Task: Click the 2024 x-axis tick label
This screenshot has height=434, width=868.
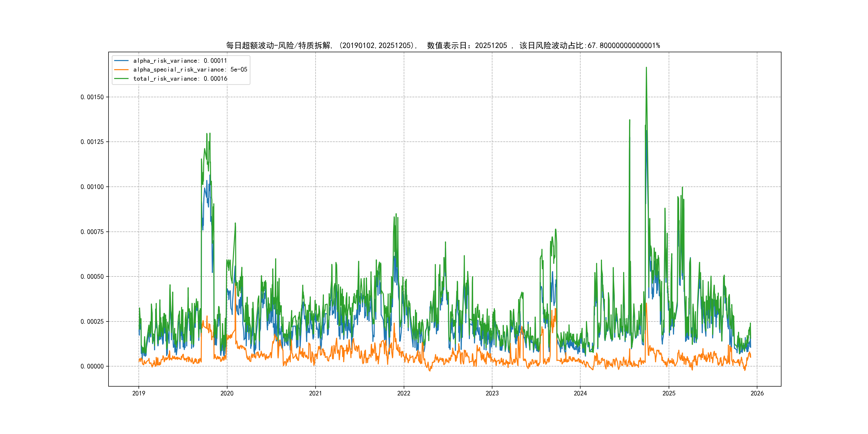Action: [x=580, y=393]
